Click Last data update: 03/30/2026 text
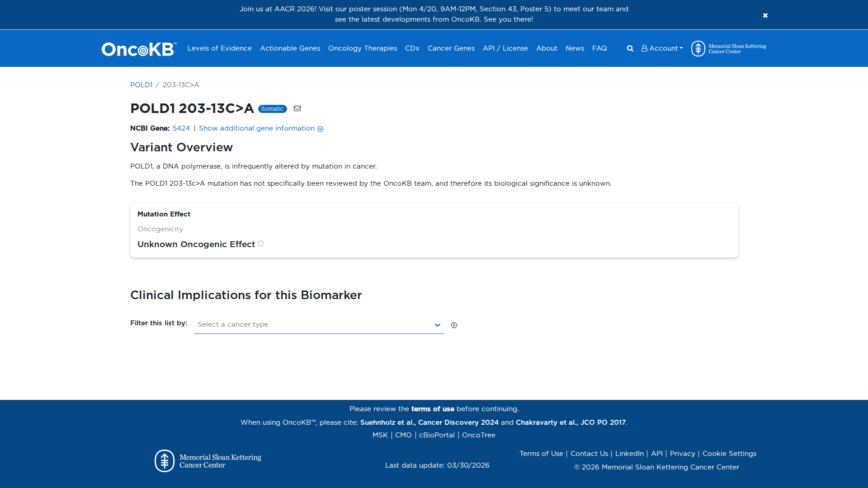 (437, 465)
